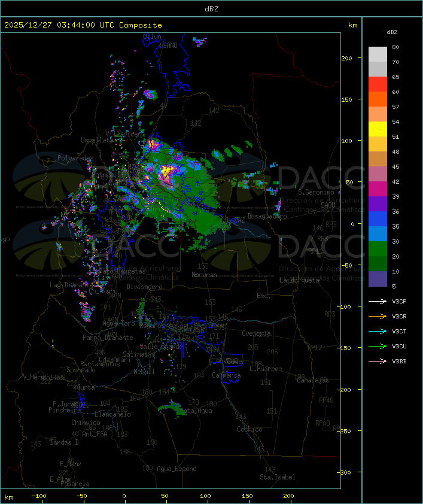Click the Canalejas map label
Screen dimensions: 423x504
tap(313, 380)
